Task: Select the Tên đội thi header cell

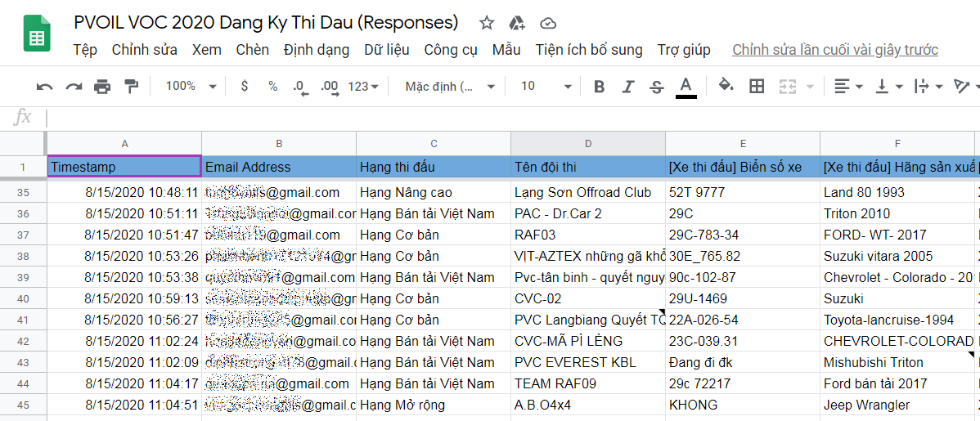Action: [x=588, y=166]
